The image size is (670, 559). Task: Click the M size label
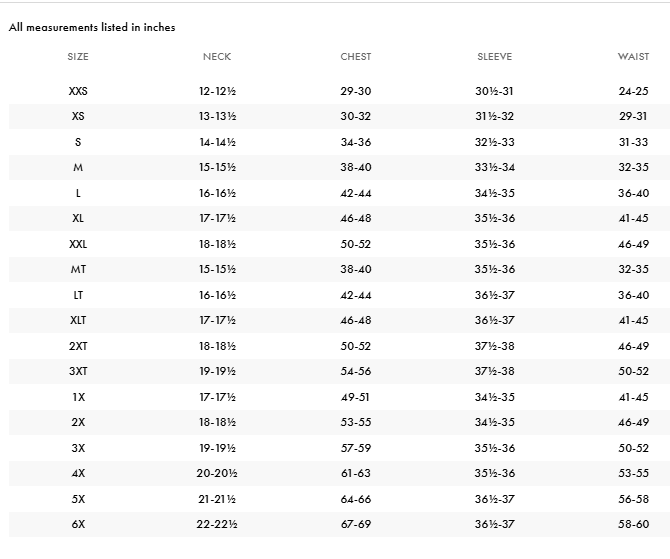click(x=78, y=167)
